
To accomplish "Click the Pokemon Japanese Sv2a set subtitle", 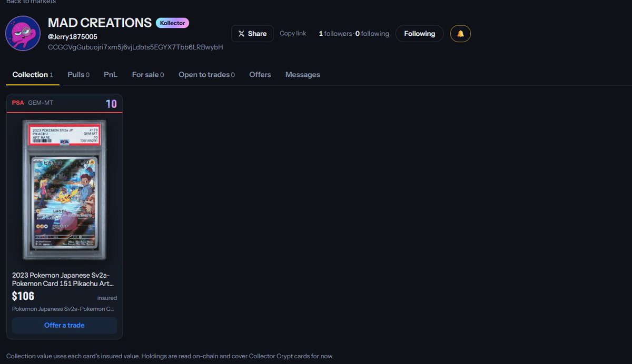I will [x=63, y=309].
